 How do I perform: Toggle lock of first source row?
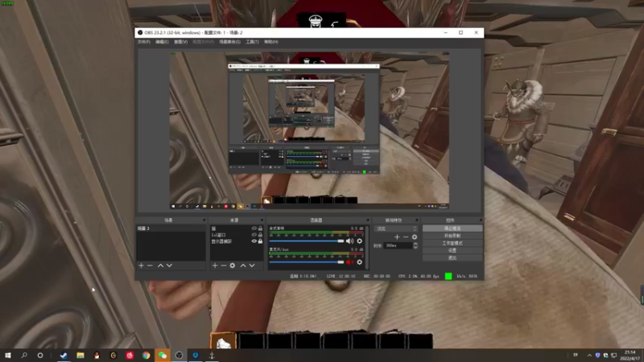pos(260,228)
